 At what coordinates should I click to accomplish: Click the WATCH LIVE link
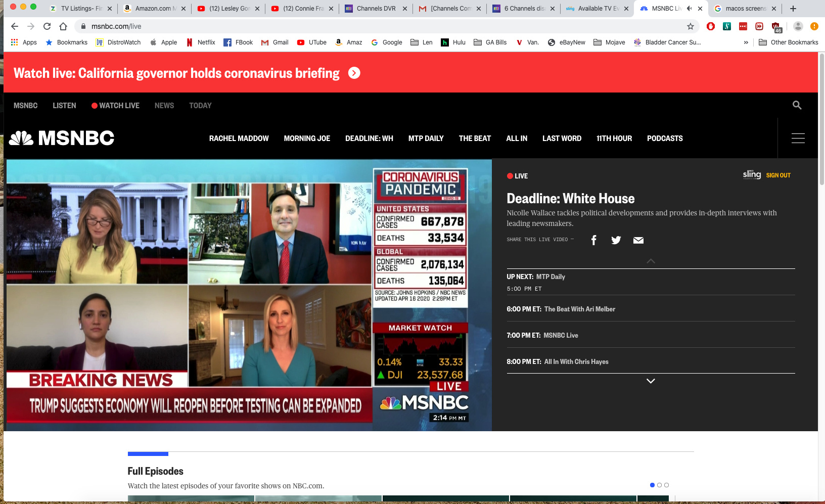(x=115, y=106)
